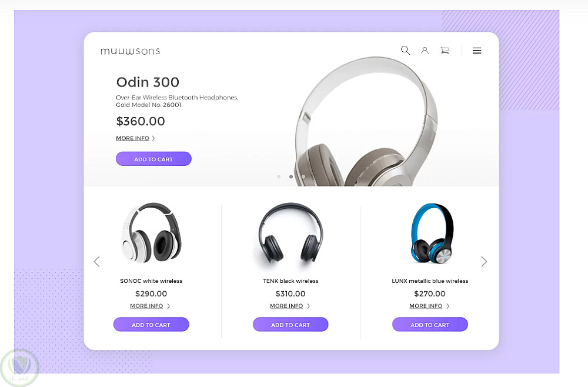The width and height of the screenshot is (588, 387).
Task: Expand More Info chevron under SONOC
Action: [168, 306]
